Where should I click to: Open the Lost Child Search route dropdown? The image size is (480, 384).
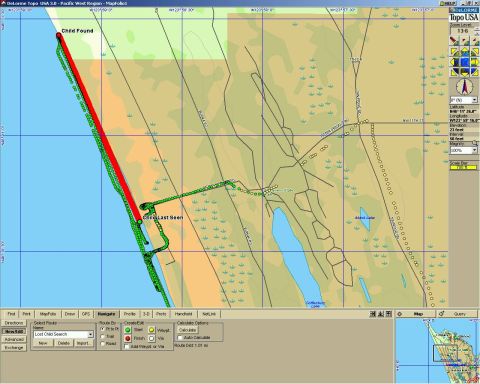(x=90, y=334)
